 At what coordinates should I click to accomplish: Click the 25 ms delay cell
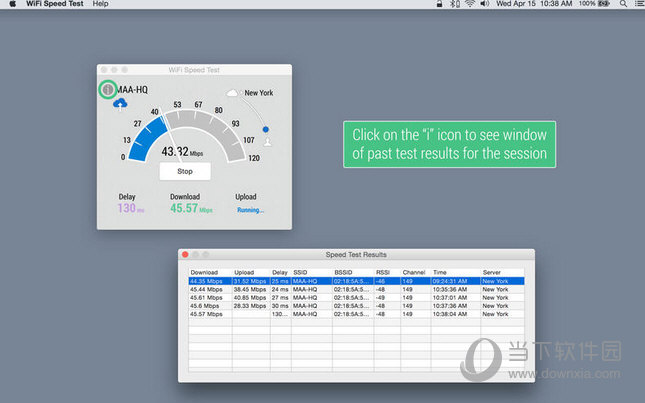280,281
